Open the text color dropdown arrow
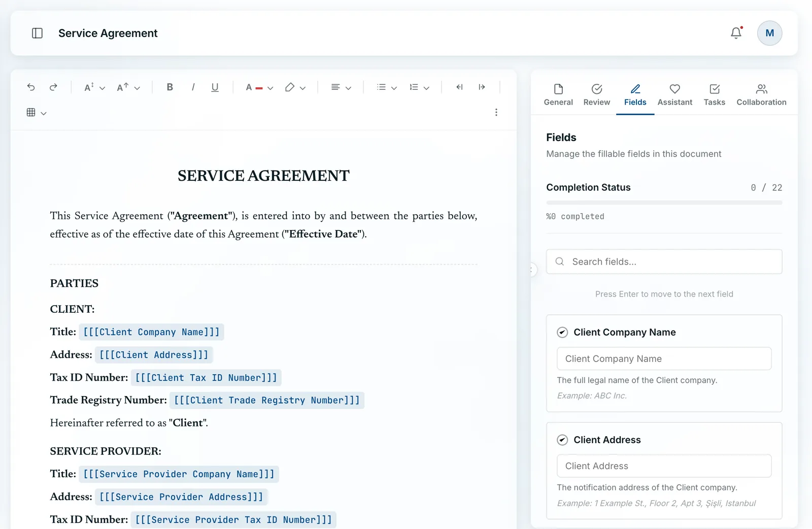The image size is (812, 529). 270,88
